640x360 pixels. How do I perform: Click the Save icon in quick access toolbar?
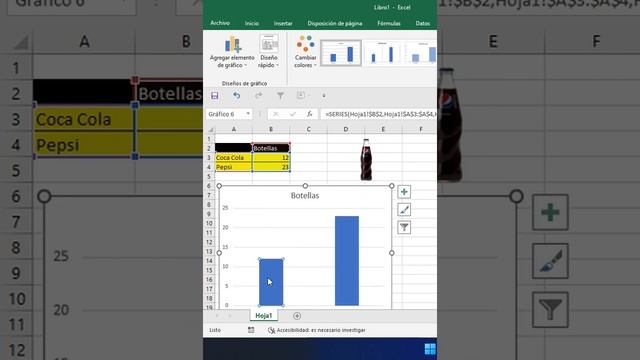215,96
